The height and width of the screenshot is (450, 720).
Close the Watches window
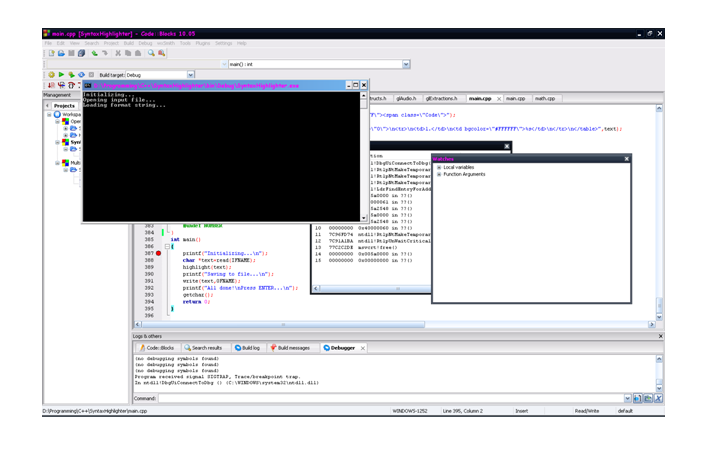point(626,159)
